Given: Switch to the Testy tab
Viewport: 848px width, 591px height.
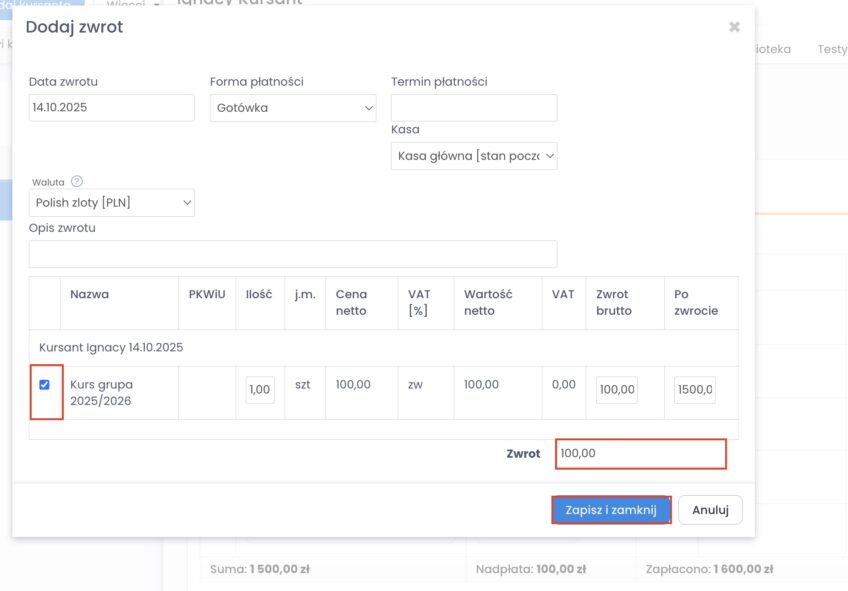Looking at the screenshot, I should click(x=831, y=48).
